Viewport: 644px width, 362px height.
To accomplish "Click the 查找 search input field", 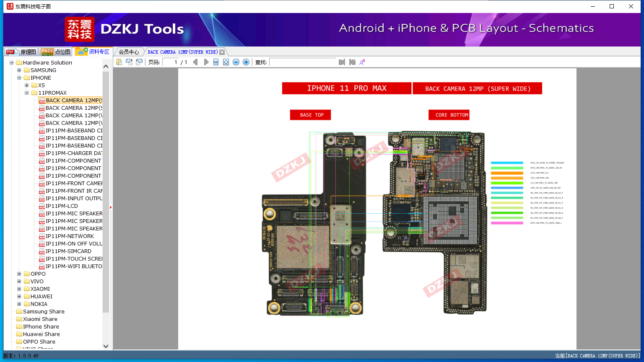I will [x=303, y=62].
